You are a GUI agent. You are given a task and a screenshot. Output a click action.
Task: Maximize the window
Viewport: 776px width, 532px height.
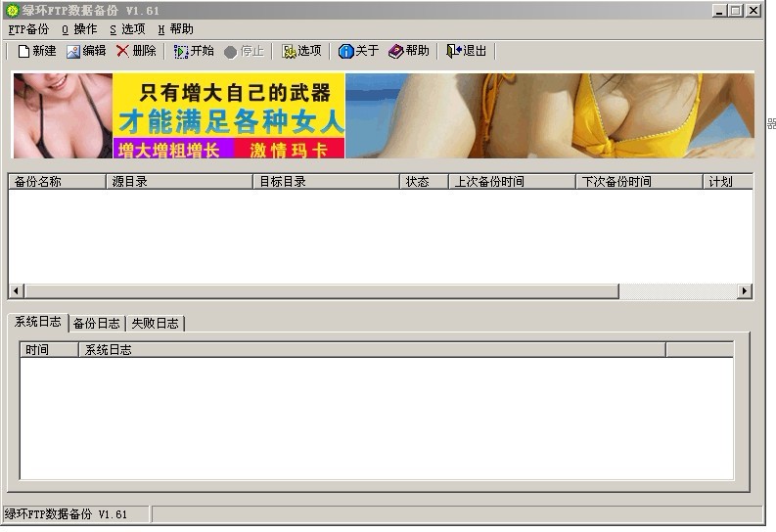point(736,11)
